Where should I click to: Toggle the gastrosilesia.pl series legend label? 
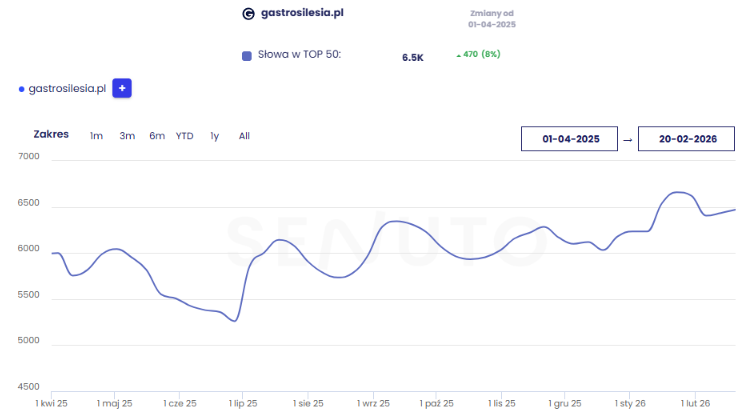point(68,89)
